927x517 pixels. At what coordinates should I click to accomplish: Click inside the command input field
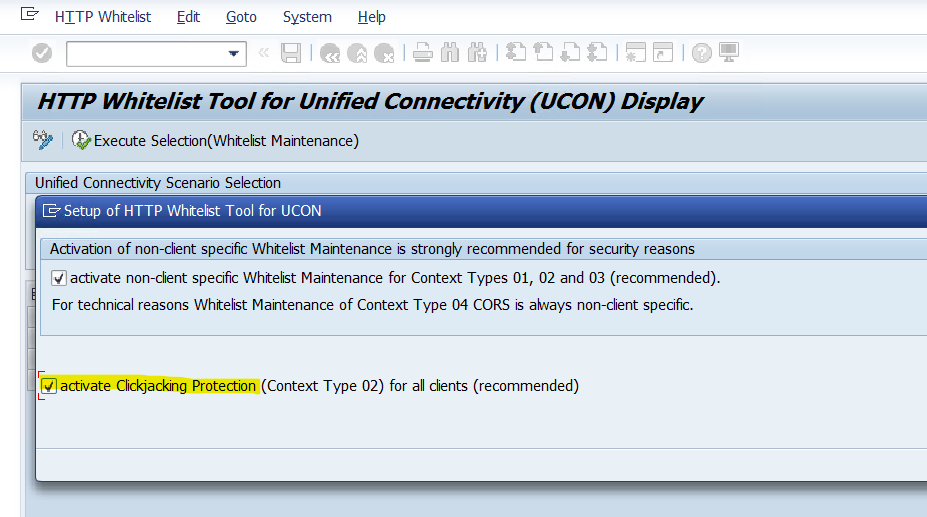click(145, 53)
